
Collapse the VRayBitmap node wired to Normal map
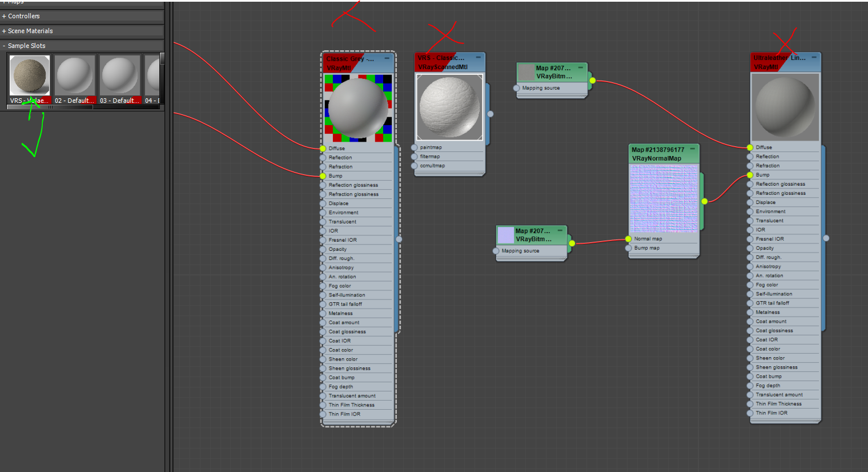(560, 230)
